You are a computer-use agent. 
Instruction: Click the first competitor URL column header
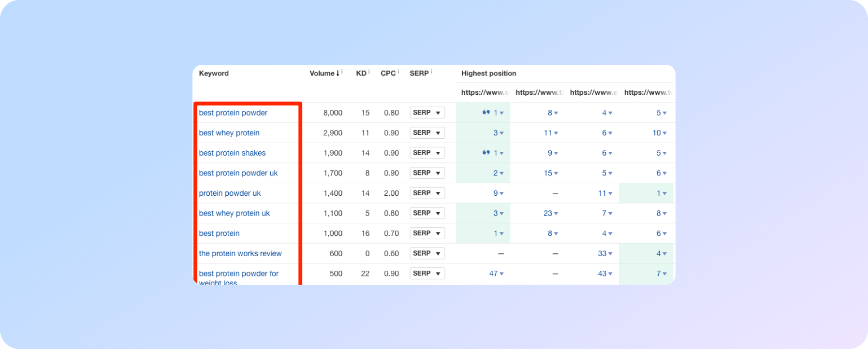click(x=484, y=92)
